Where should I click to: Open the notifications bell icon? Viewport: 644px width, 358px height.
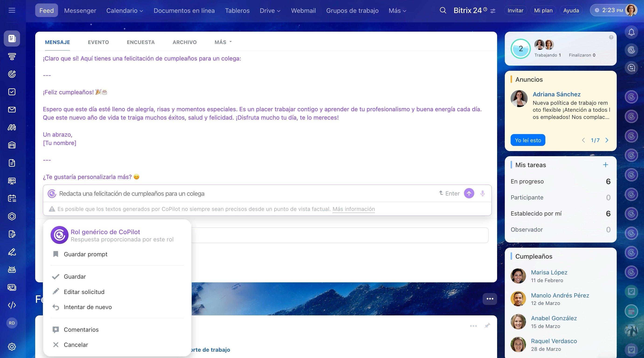click(x=631, y=32)
